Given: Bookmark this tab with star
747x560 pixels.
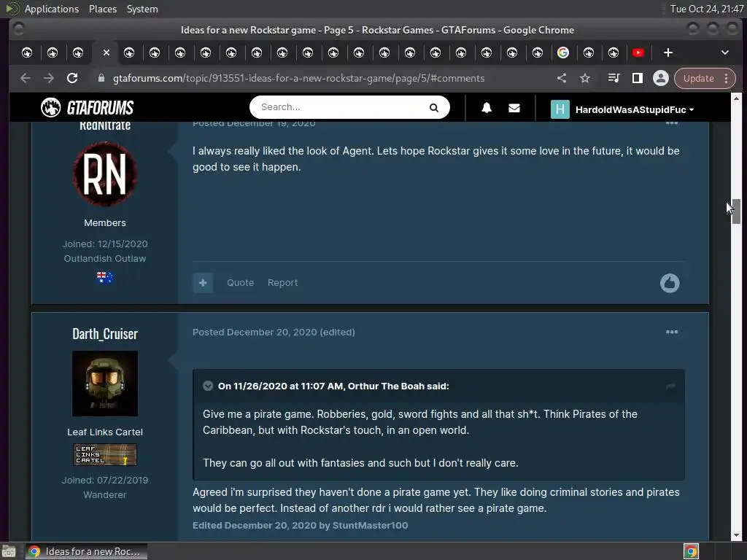Looking at the screenshot, I should [x=585, y=78].
